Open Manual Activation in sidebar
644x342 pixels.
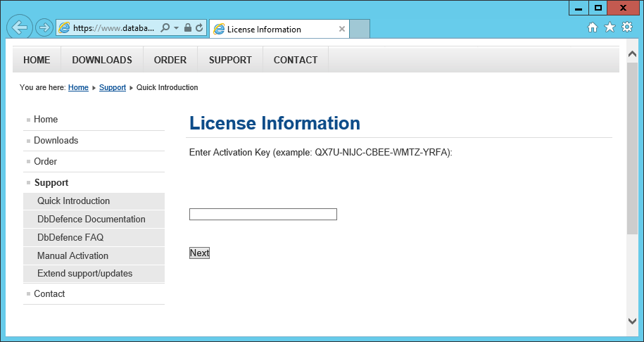(72, 255)
